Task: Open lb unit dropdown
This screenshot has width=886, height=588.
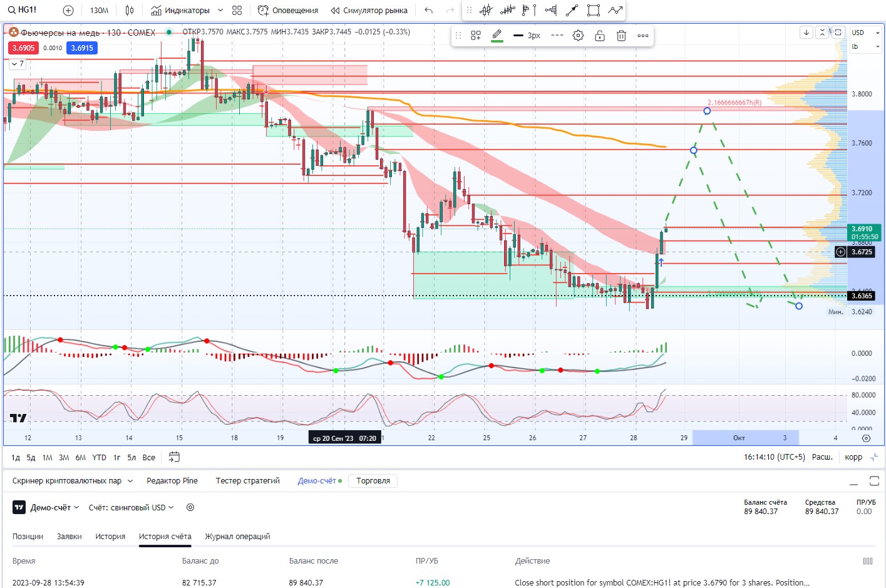Action: (x=865, y=46)
